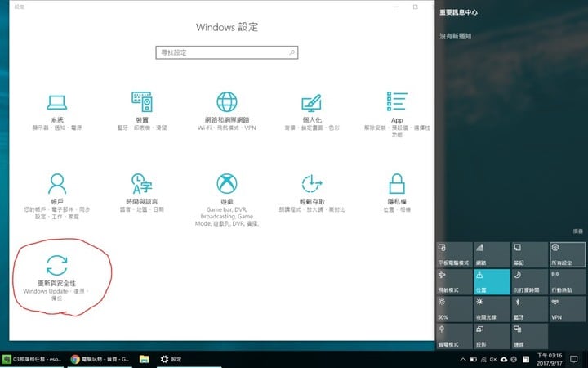Viewport: 588px width, 368px height.
Task: Open the App settings category
Action: point(397,114)
